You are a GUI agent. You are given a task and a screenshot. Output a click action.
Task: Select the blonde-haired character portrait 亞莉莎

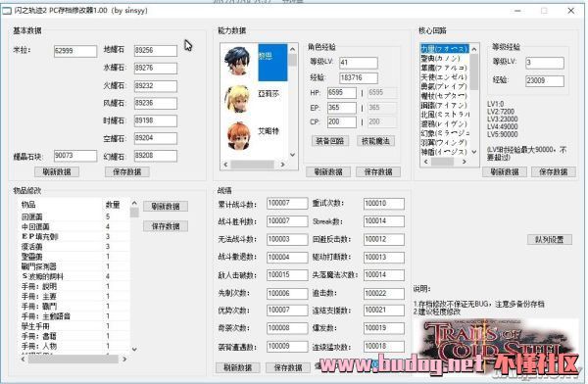pyautogui.click(x=237, y=99)
